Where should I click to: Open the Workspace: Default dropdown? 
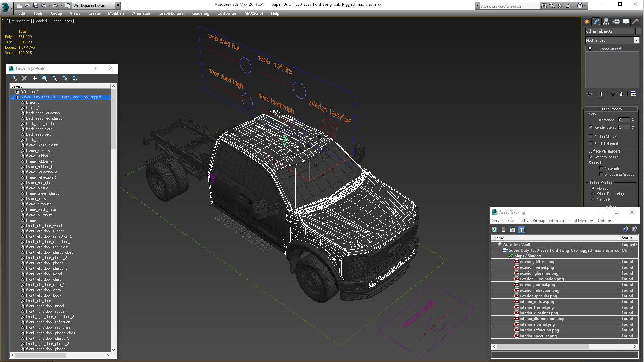coord(94,5)
